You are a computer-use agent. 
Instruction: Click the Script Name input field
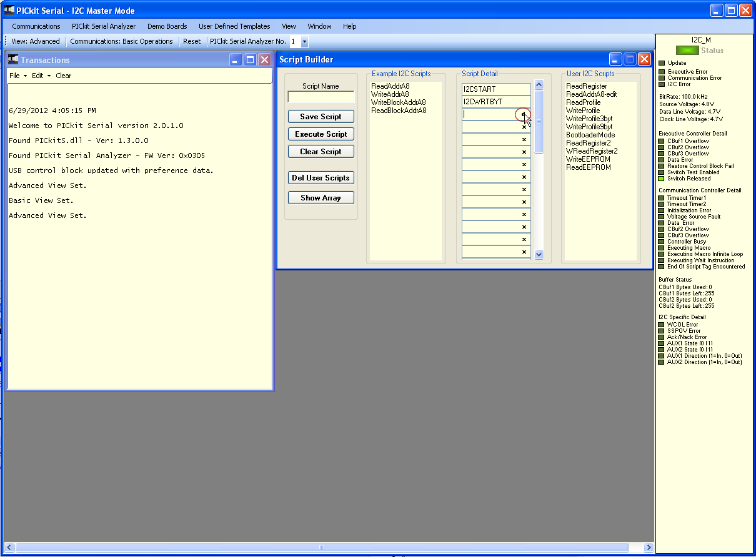[x=321, y=97]
